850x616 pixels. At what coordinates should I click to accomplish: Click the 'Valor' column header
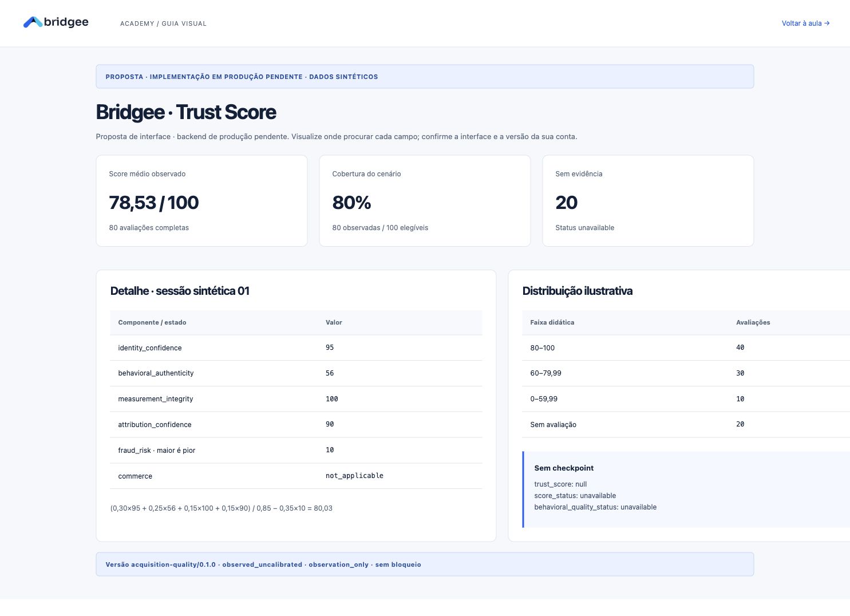coord(334,322)
